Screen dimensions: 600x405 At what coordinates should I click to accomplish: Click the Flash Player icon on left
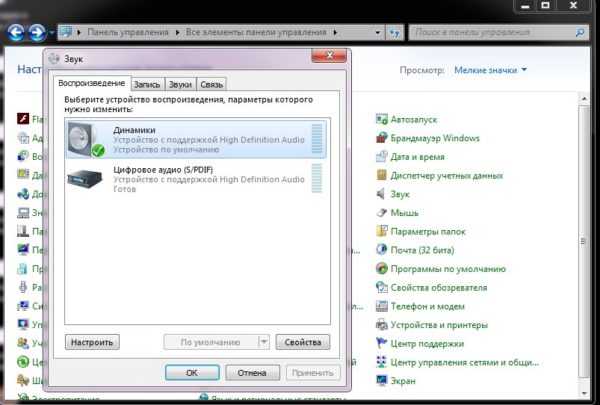pyautogui.click(x=23, y=119)
